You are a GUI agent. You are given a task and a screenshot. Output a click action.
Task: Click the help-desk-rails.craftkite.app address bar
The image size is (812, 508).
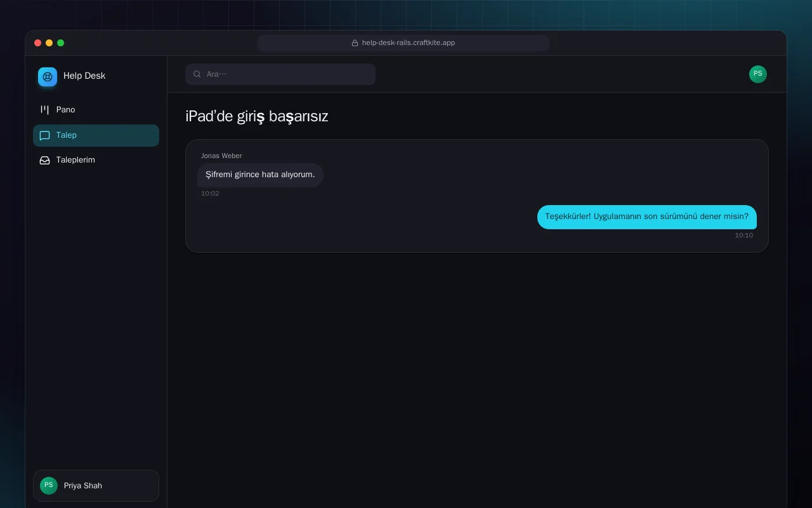[403, 43]
